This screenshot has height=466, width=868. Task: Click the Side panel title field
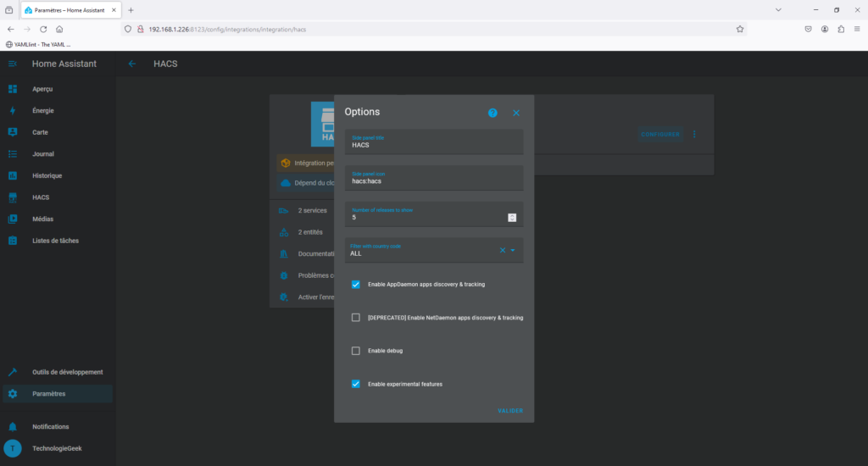[x=434, y=141]
